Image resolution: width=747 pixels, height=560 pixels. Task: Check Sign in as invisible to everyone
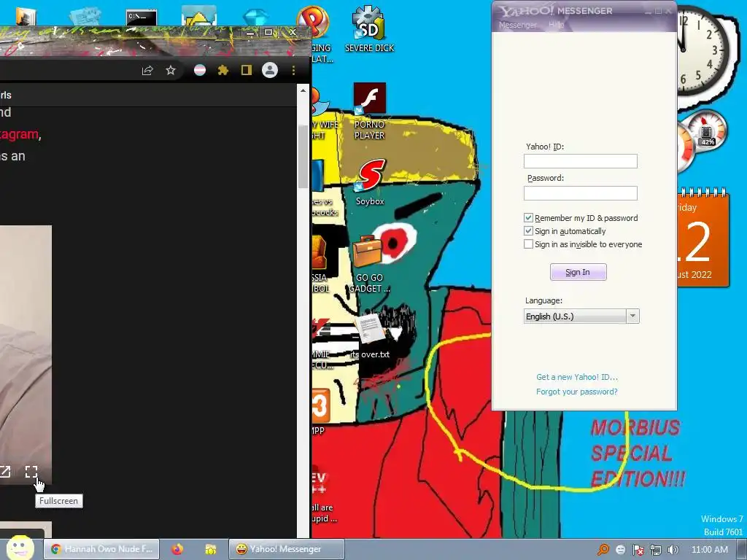pos(528,244)
